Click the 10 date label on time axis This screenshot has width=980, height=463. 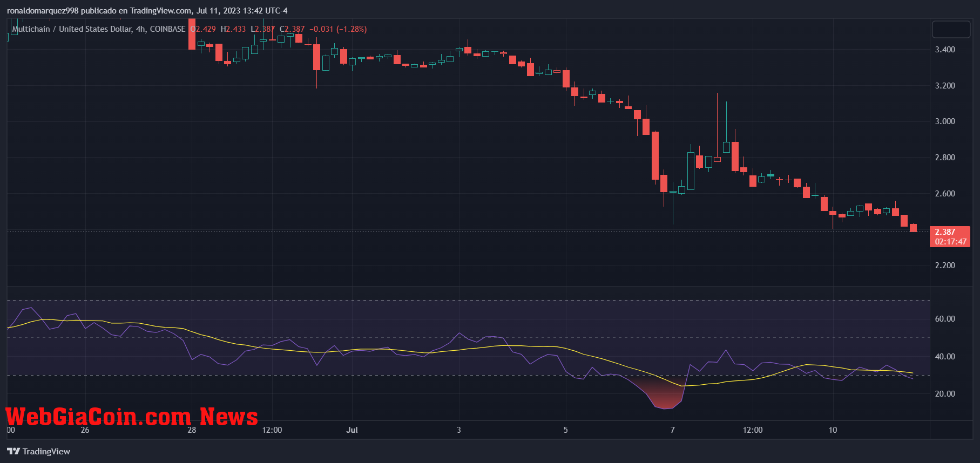pyautogui.click(x=833, y=430)
